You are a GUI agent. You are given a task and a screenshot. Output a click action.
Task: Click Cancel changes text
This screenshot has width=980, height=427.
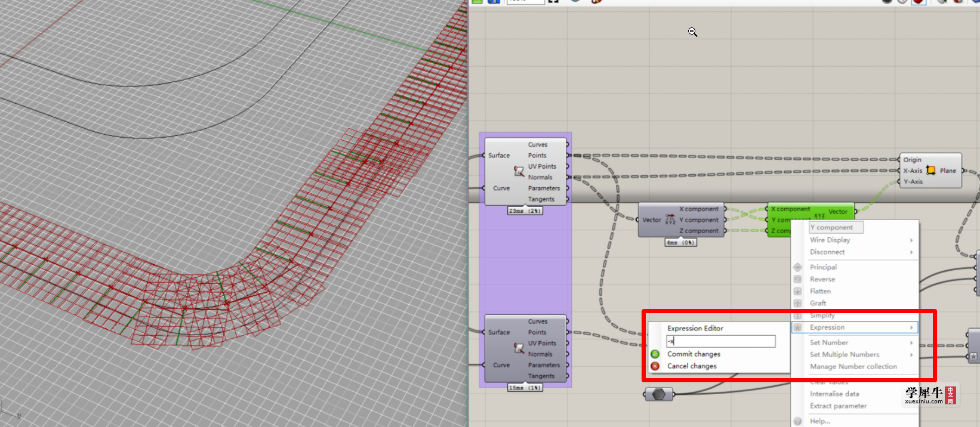point(692,366)
